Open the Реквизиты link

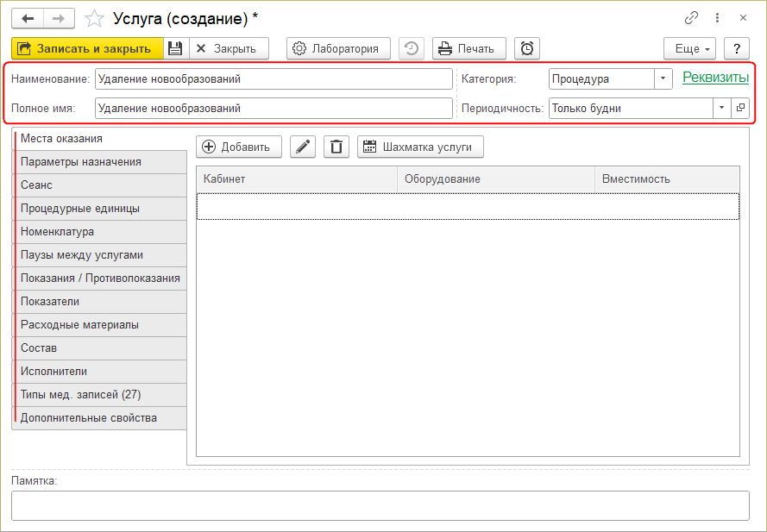pos(715,78)
